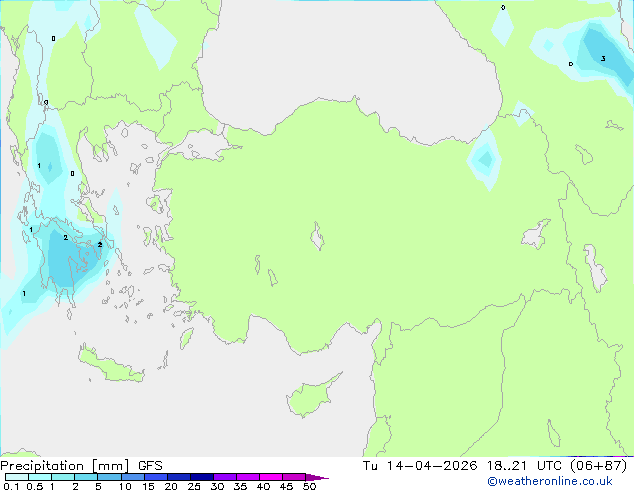Select the 2–5 mm legend color swatch
The height and width of the screenshot is (490, 634).
[x=86, y=477]
